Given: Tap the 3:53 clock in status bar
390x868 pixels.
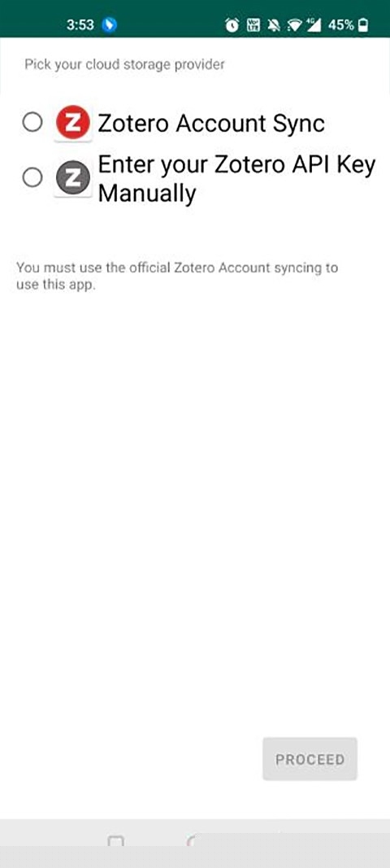Looking at the screenshot, I should [x=80, y=25].
